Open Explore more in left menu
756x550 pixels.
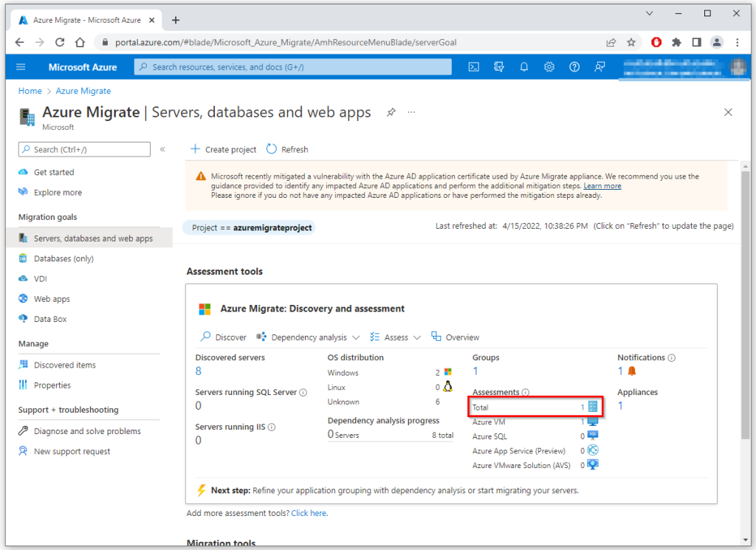[58, 193]
